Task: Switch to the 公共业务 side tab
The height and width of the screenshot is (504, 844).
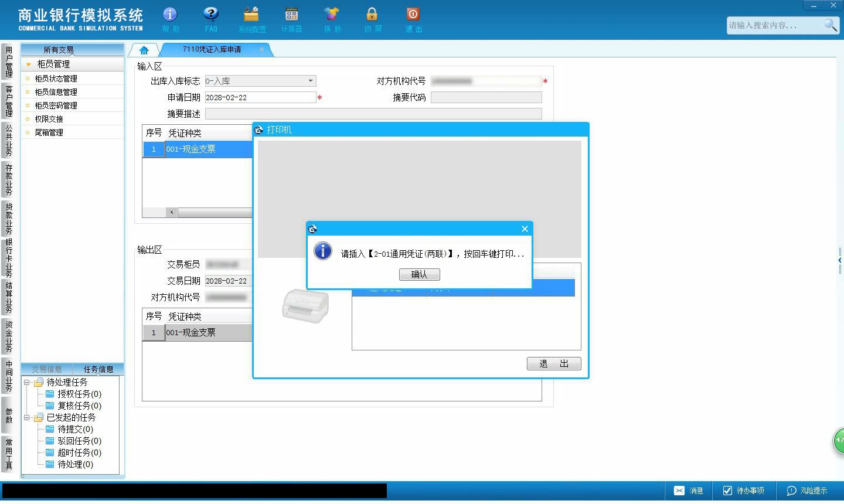Action: (x=8, y=140)
